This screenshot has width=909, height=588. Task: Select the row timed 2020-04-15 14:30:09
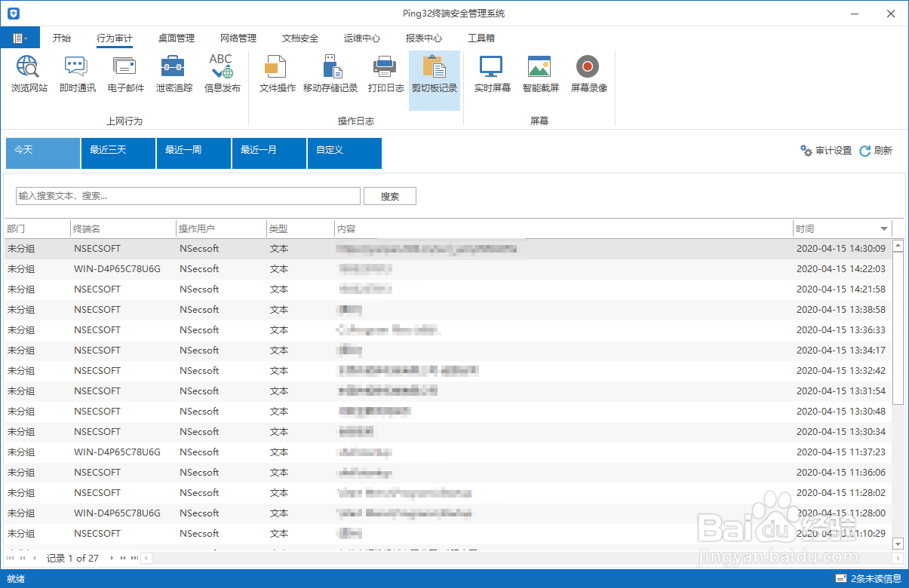point(448,249)
